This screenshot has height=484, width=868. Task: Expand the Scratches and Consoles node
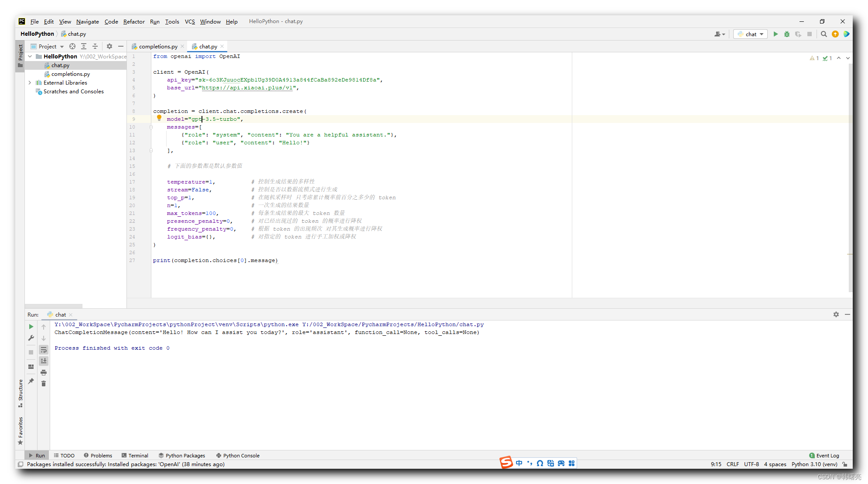click(x=72, y=91)
